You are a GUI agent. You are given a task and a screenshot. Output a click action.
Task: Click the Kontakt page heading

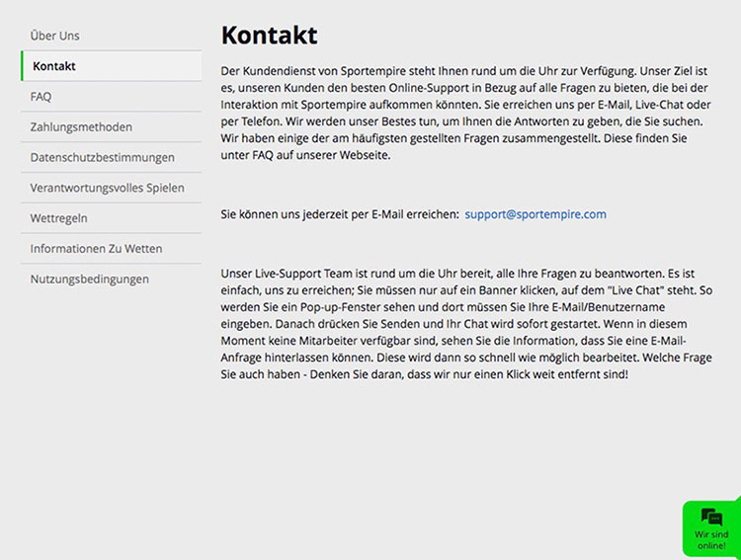270,35
